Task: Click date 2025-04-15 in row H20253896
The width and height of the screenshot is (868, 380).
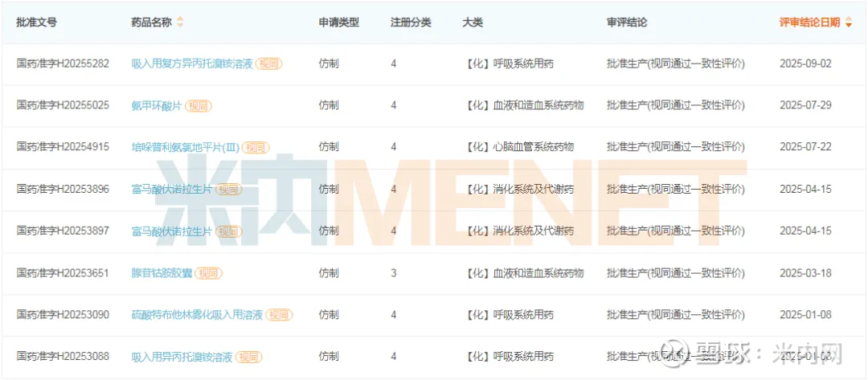Action: [805, 189]
